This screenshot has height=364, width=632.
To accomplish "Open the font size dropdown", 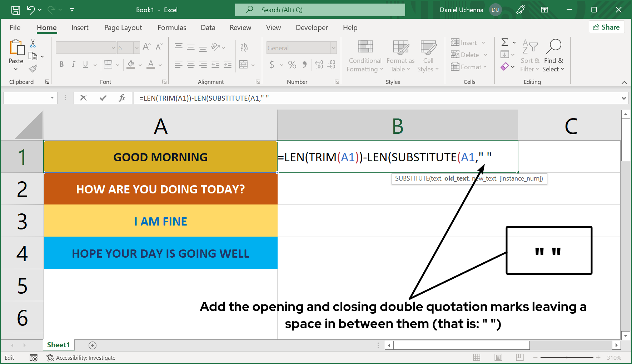I will pyautogui.click(x=137, y=47).
